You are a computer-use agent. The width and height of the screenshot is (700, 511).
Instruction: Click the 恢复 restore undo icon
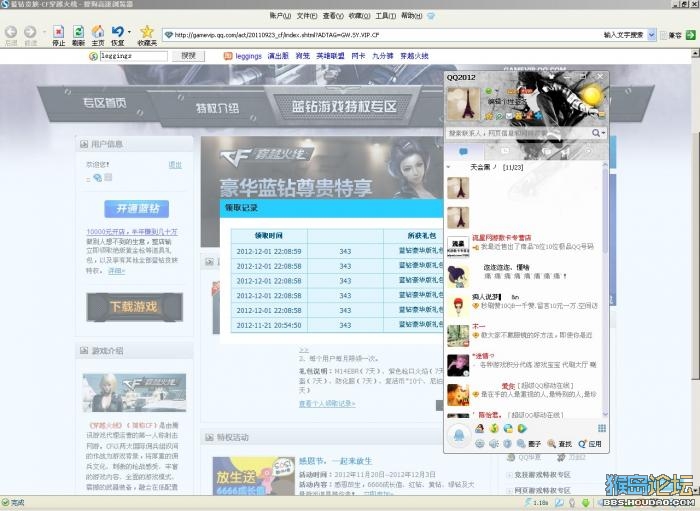[x=117, y=32]
